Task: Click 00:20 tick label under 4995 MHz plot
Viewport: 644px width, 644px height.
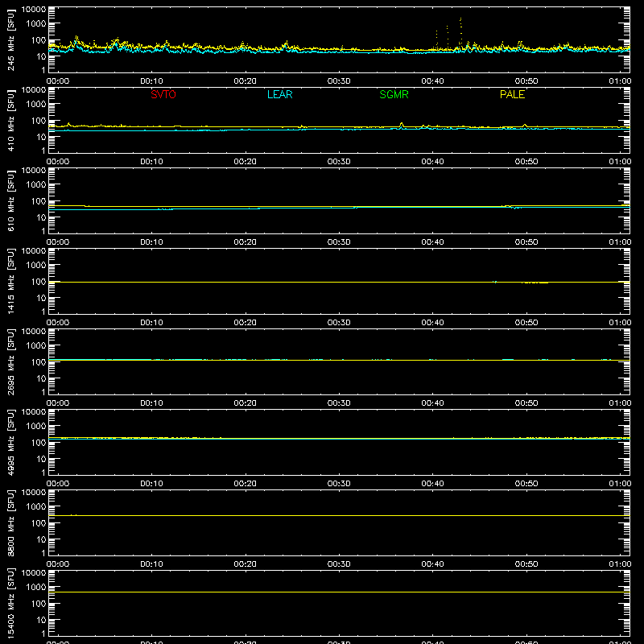Action: click(246, 484)
